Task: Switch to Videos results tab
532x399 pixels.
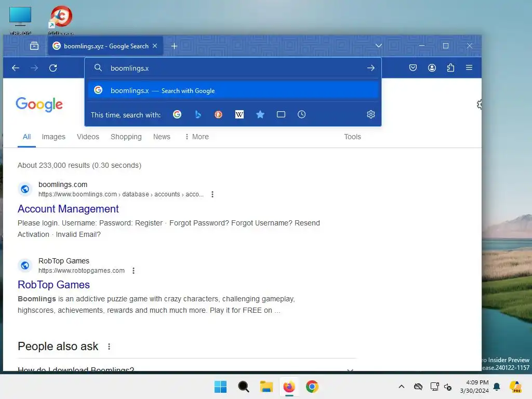Action: [88, 137]
